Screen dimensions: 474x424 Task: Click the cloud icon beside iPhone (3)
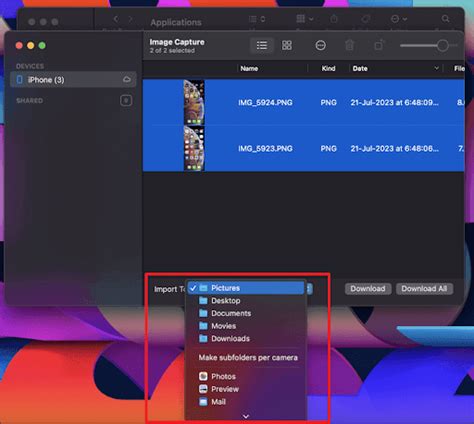(127, 79)
